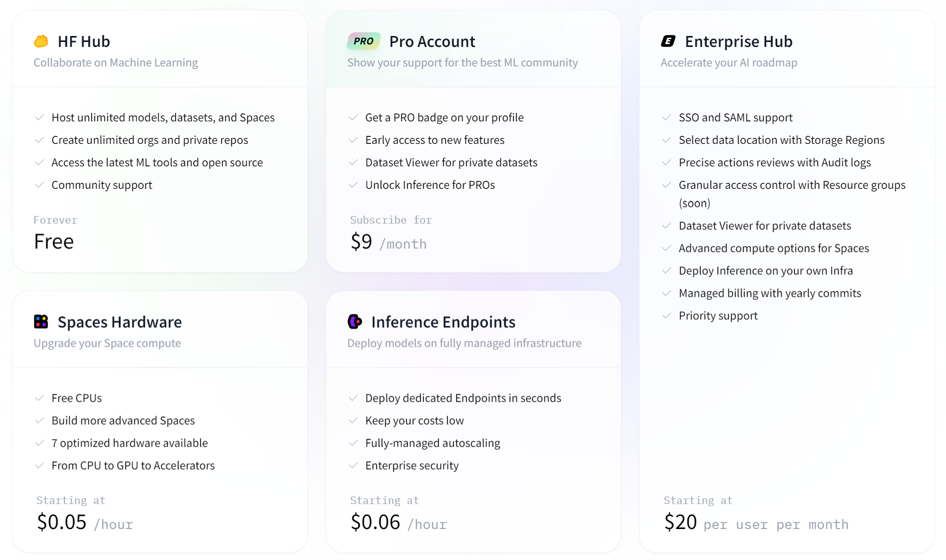This screenshot has height=560, width=946.
Task: Click the Forever Free price label
Action: point(54,242)
